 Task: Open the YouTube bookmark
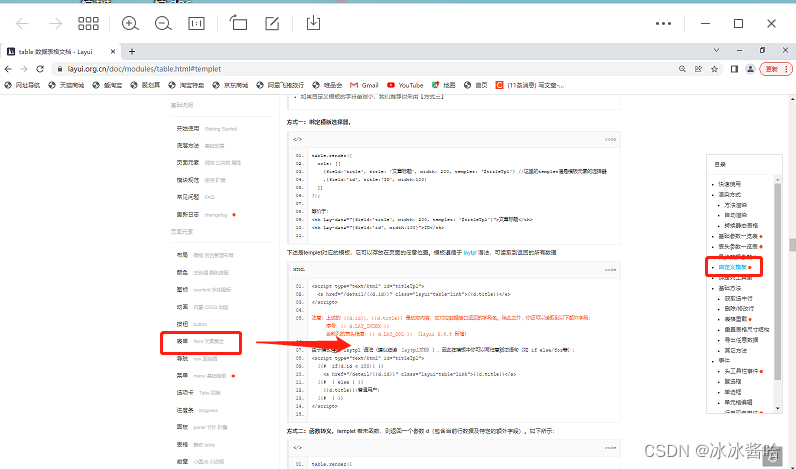coord(405,85)
